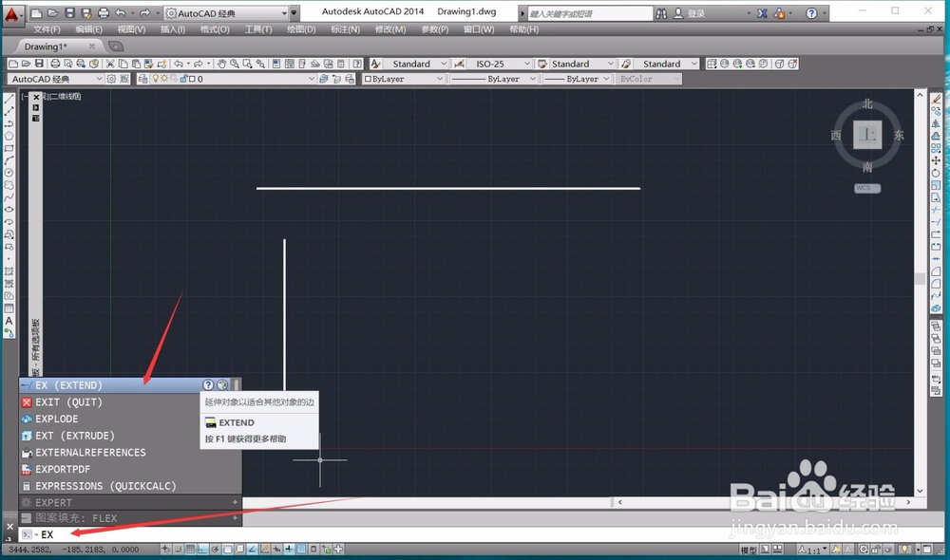The height and width of the screenshot is (560, 950).
Task: Click the internet search icon on EX suggestion
Action: [x=222, y=385]
